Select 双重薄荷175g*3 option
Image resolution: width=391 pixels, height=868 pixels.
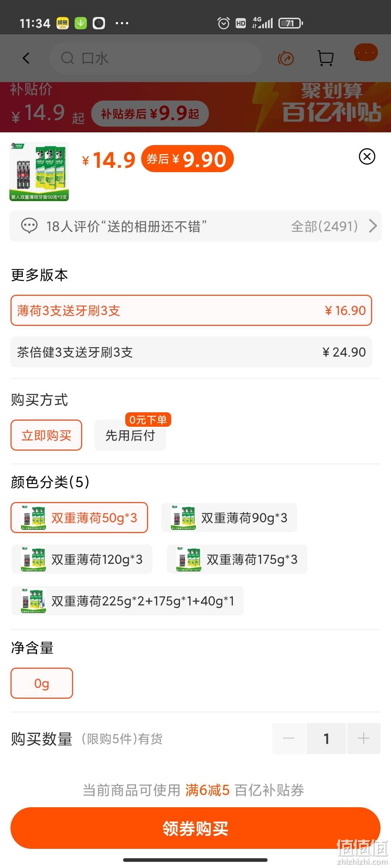237,559
